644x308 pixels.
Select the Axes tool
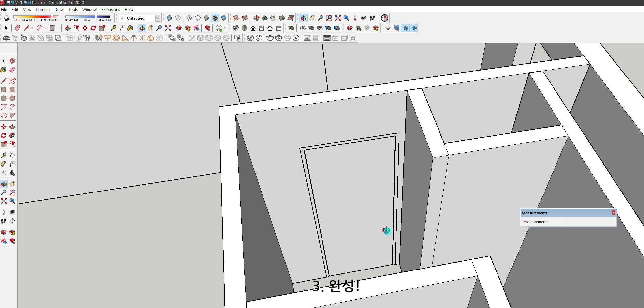[4, 172]
